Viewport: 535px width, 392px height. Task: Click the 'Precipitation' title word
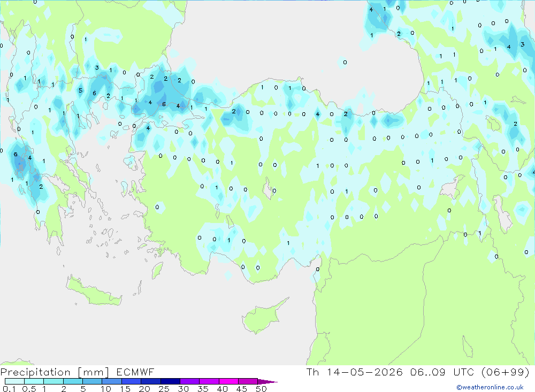point(35,372)
